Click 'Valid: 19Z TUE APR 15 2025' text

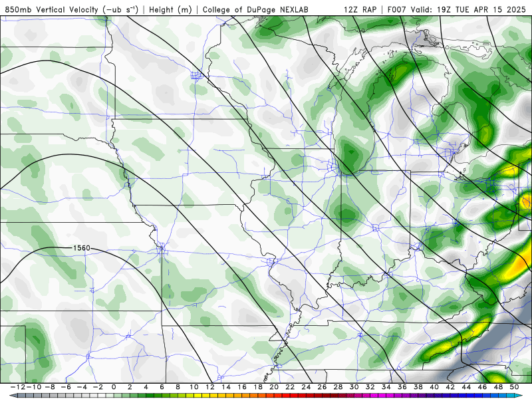(x=468, y=10)
